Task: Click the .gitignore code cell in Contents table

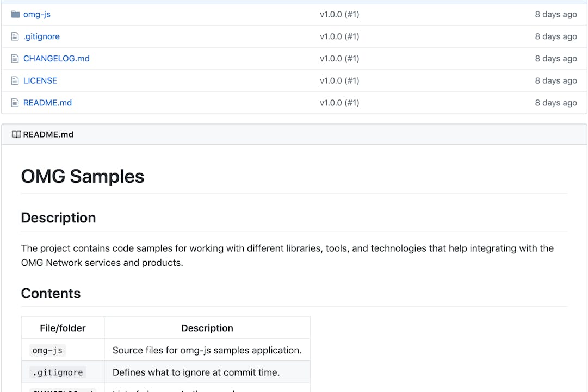Action: pos(58,372)
